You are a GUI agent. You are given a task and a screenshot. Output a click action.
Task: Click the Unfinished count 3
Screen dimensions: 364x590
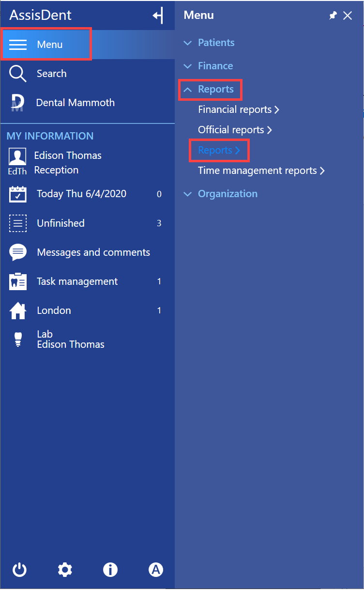[x=159, y=223]
